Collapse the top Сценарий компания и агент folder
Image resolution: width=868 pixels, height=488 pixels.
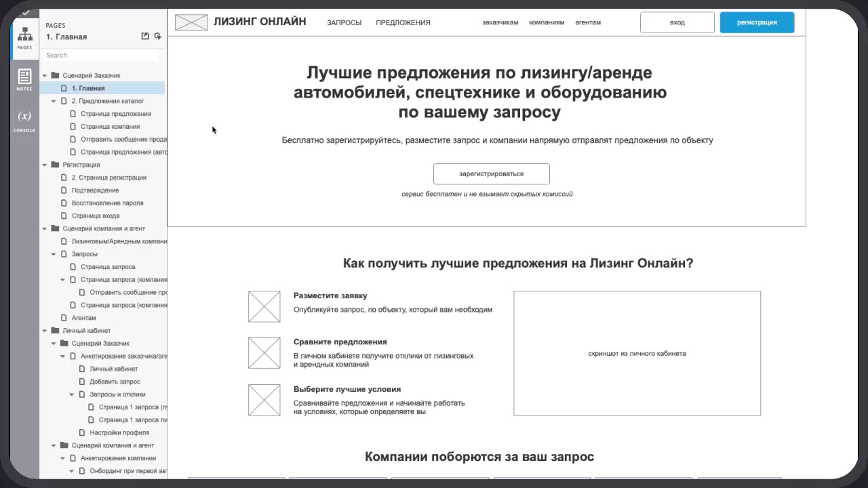tap(45, 228)
